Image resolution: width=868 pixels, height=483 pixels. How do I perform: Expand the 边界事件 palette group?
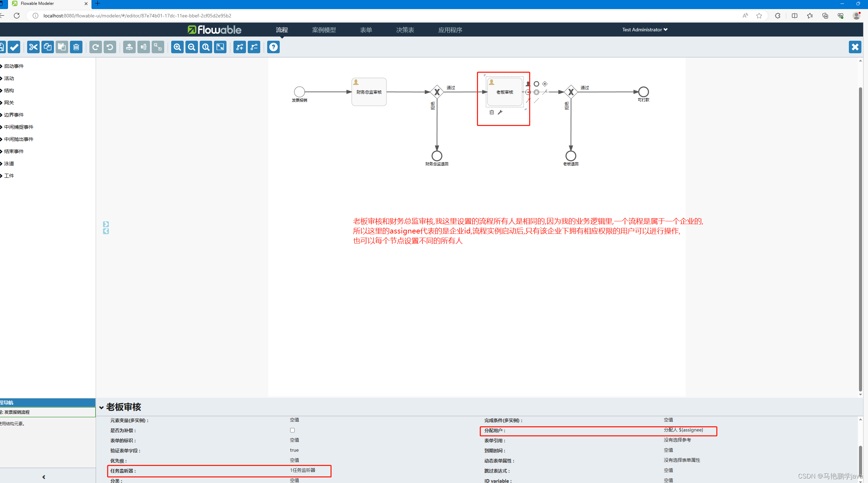(14, 115)
